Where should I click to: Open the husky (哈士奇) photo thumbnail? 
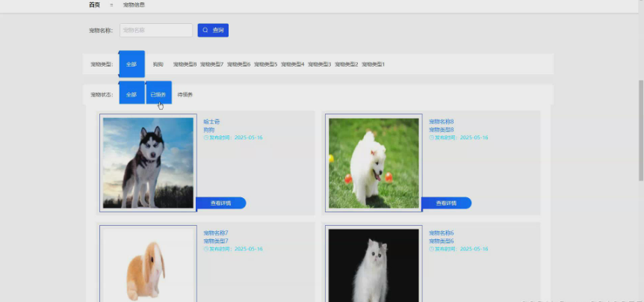click(x=148, y=163)
